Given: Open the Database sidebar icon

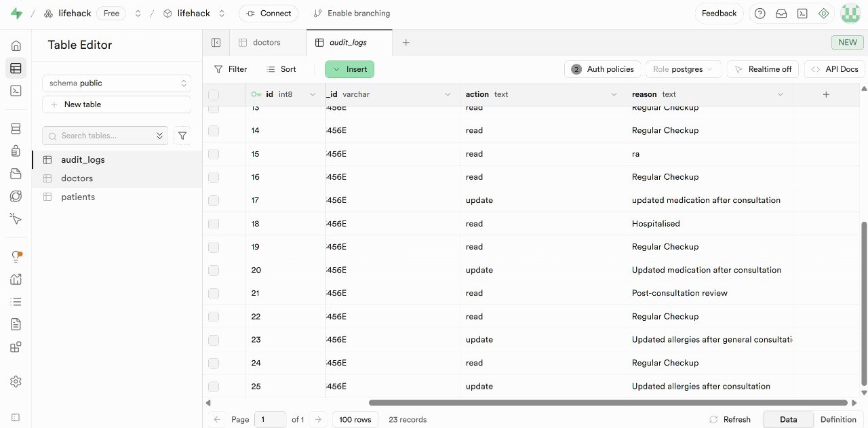Looking at the screenshot, I should (16, 129).
